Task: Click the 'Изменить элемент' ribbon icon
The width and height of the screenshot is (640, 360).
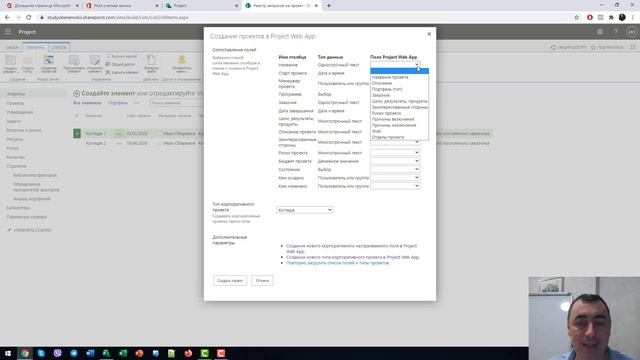Action: (95, 64)
